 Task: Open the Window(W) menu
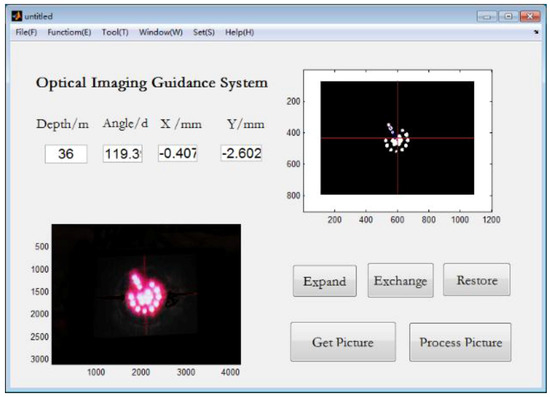coord(161,32)
